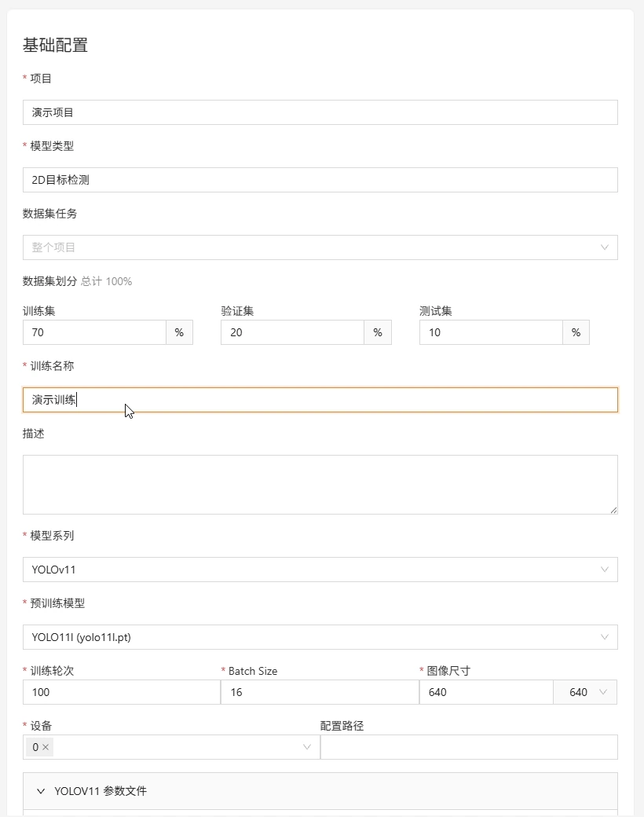Click the 训练轮次 input showing 100
The height and width of the screenshot is (817, 644).
click(x=122, y=692)
